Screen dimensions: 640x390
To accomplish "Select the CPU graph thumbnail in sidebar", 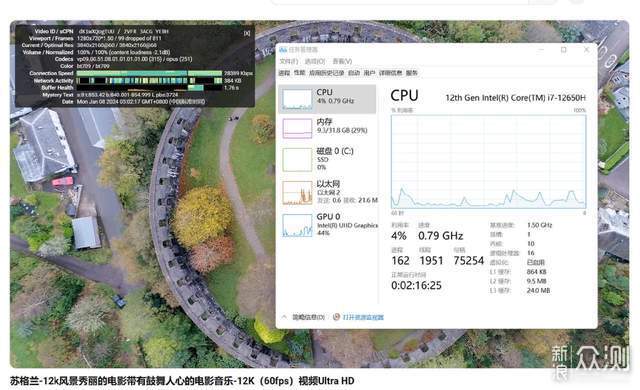I will [297, 100].
